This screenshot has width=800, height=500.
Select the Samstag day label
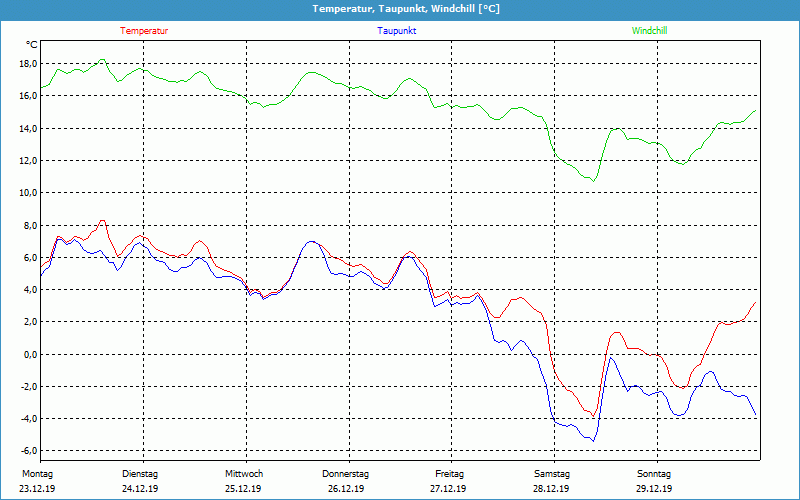pyautogui.click(x=552, y=474)
